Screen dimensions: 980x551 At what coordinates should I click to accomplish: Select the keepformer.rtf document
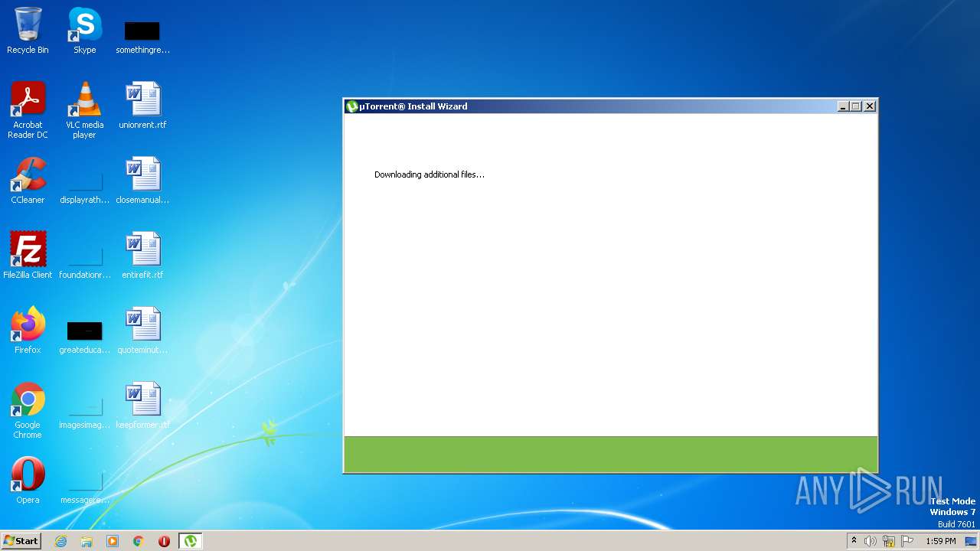[142, 406]
